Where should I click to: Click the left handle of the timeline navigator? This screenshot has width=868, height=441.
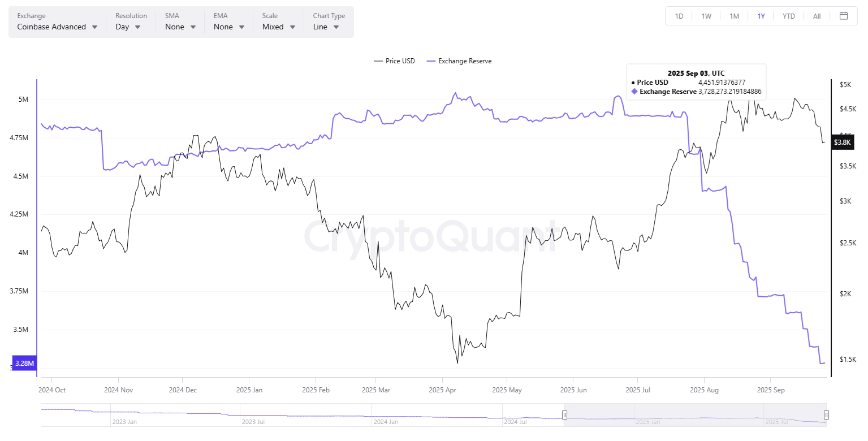[564, 414]
